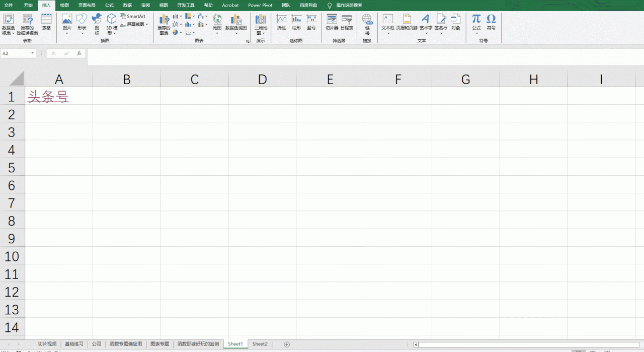This screenshot has height=352, width=644.
Task: Click the horizontal scrollbar track
Action: pos(528,344)
